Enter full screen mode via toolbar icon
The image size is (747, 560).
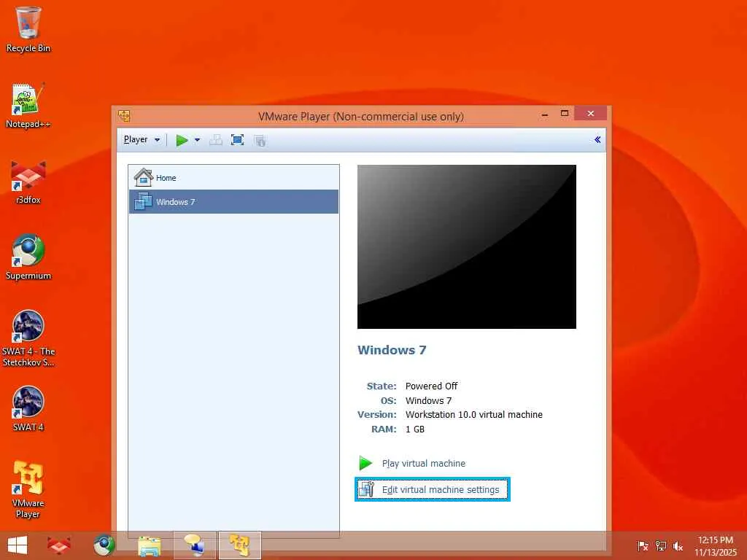(237, 140)
